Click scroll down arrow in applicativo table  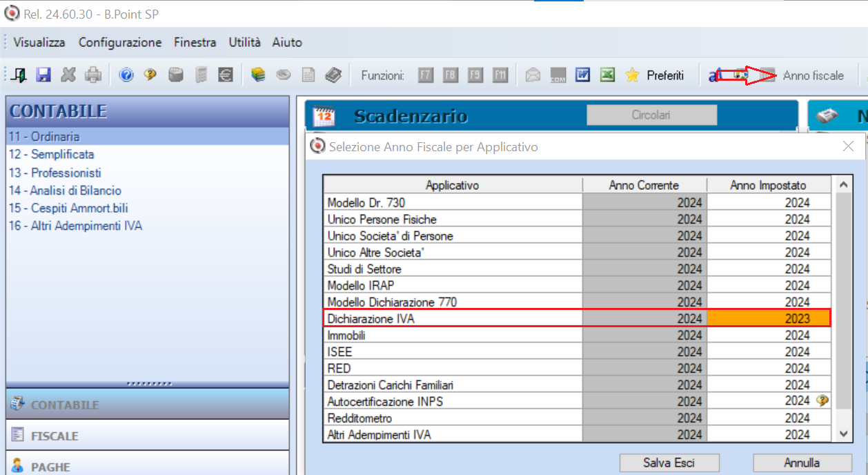[x=842, y=433]
